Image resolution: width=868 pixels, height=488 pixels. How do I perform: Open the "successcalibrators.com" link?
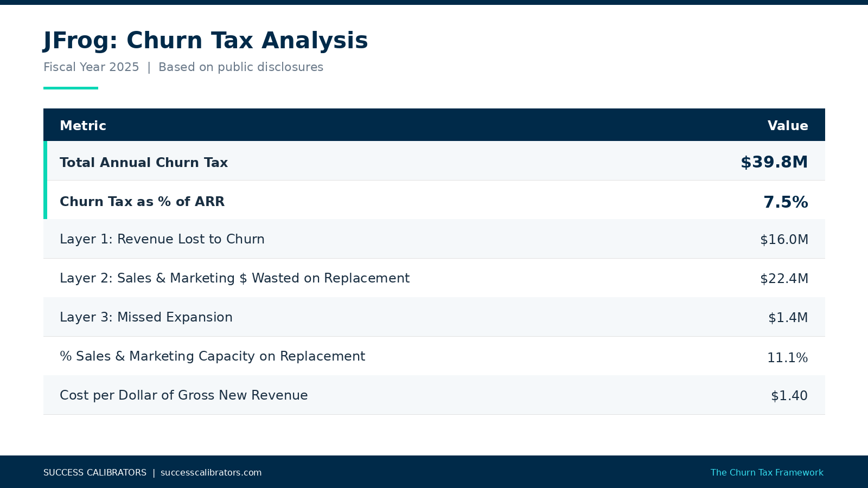(211, 472)
